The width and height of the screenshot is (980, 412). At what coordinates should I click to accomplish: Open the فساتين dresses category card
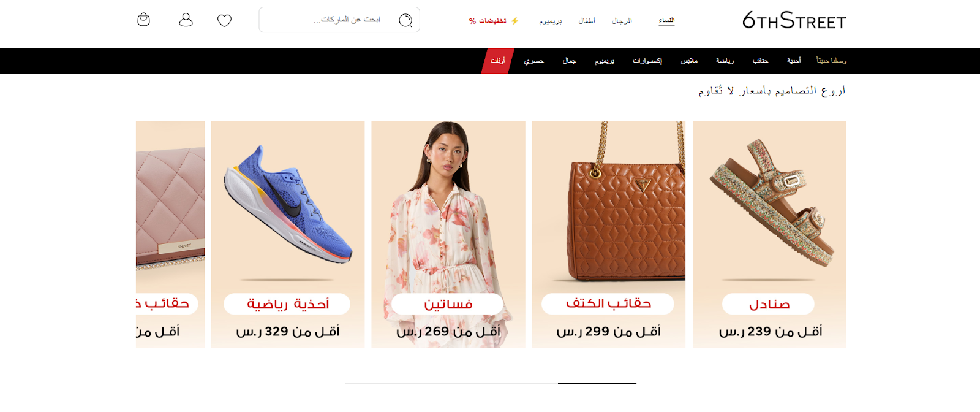click(448, 234)
